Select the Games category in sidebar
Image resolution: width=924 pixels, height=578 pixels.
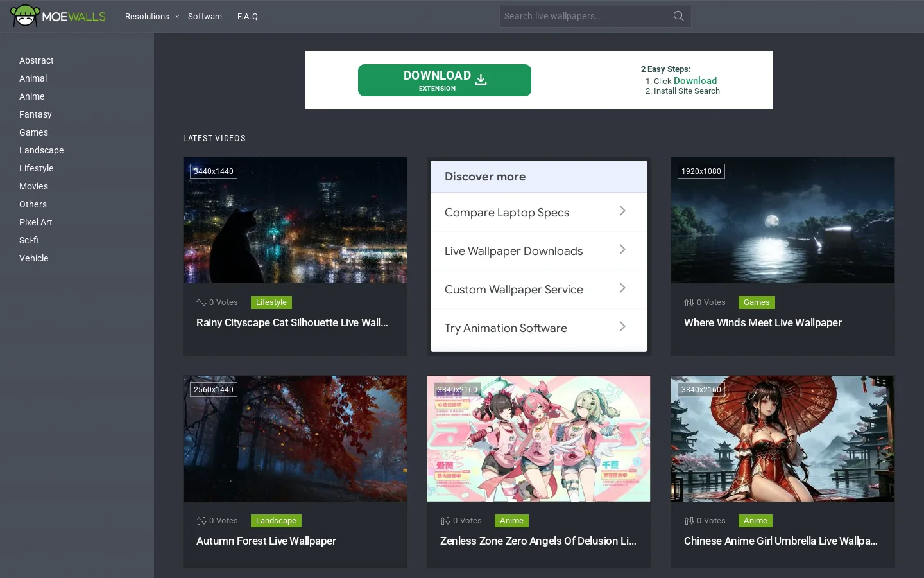coord(34,132)
